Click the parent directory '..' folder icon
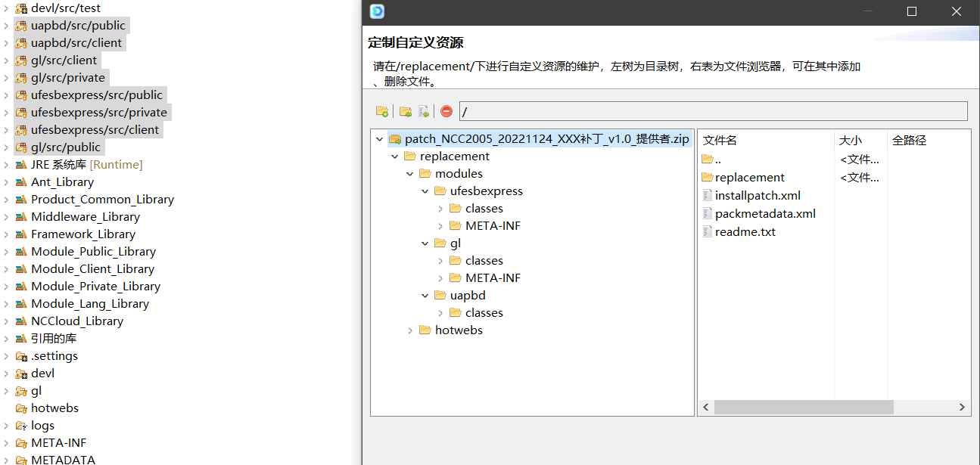 tap(708, 160)
